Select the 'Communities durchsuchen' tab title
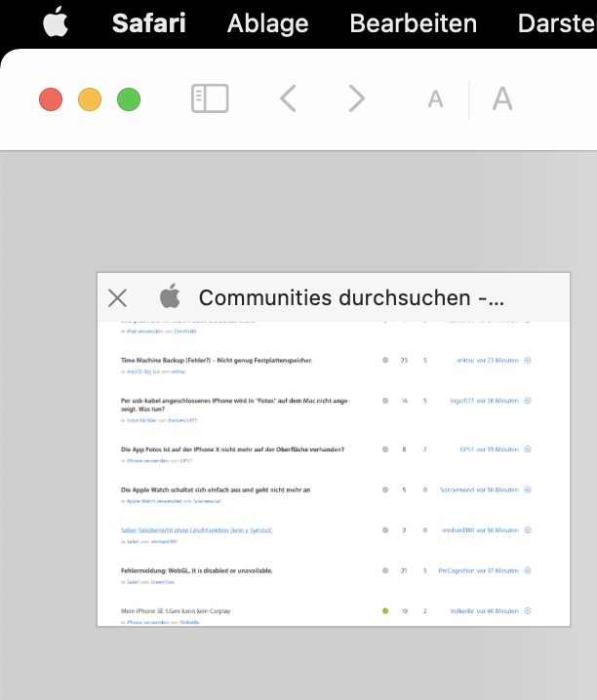The width and height of the screenshot is (597, 700). point(351,297)
